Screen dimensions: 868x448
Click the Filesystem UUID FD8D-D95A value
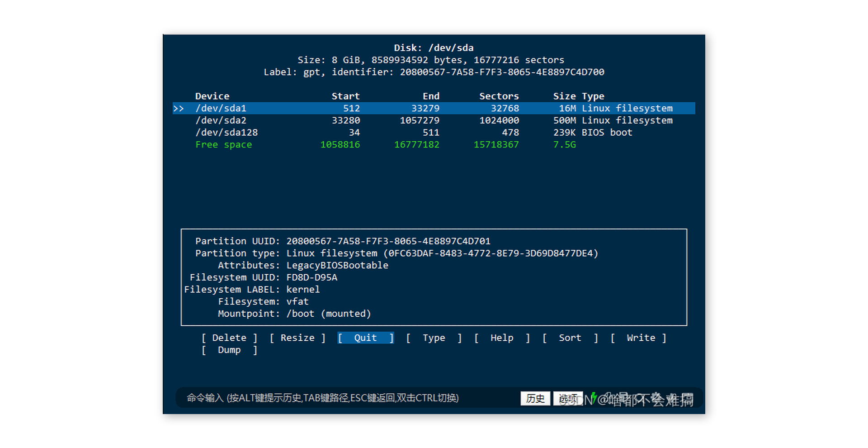(x=311, y=277)
